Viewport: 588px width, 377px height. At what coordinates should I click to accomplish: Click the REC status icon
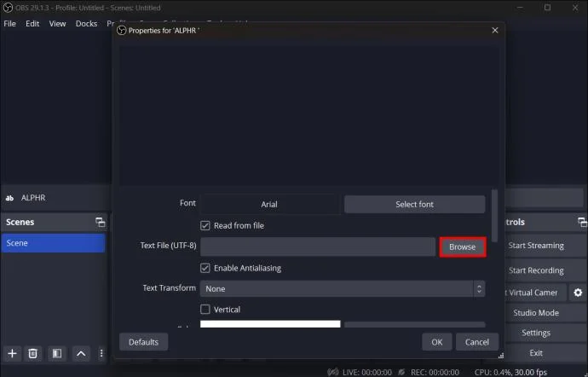(401, 372)
